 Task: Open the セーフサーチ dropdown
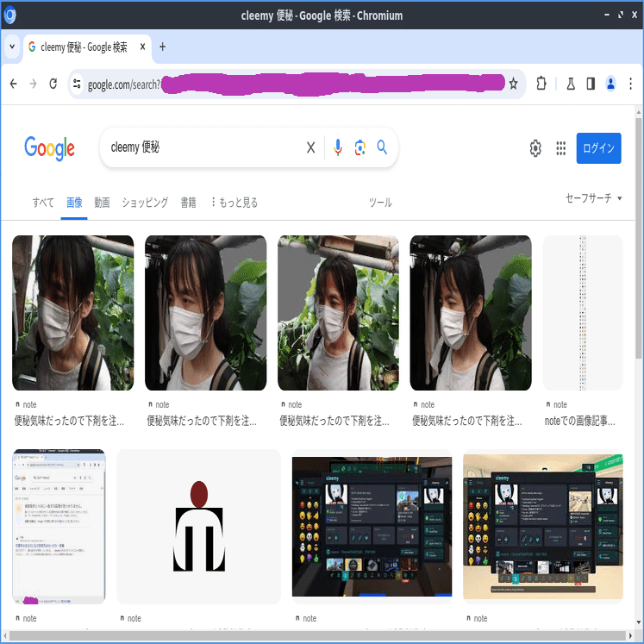coord(594,198)
